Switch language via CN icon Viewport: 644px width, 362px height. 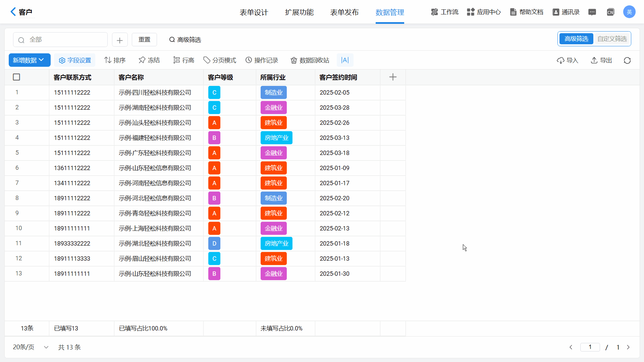point(610,12)
